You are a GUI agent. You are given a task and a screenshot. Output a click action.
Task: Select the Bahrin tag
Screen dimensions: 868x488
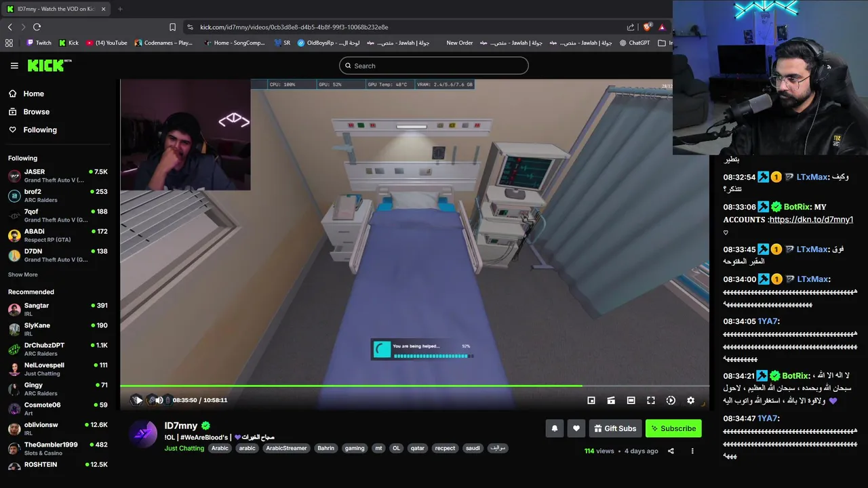click(x=326, y=448)
